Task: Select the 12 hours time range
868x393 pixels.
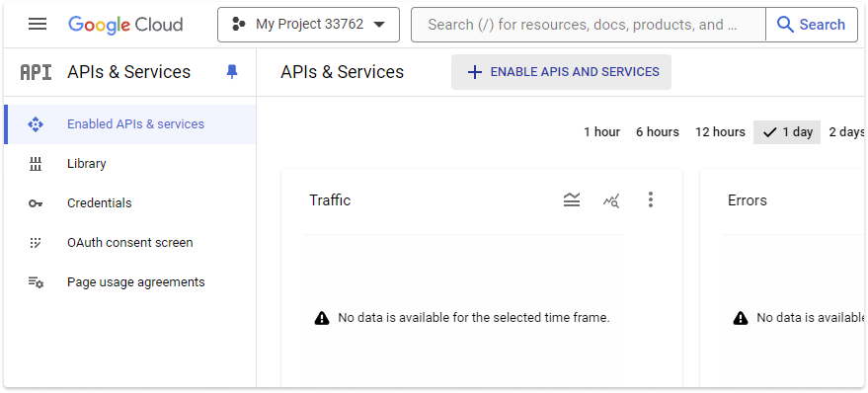Action: [720, 132]
